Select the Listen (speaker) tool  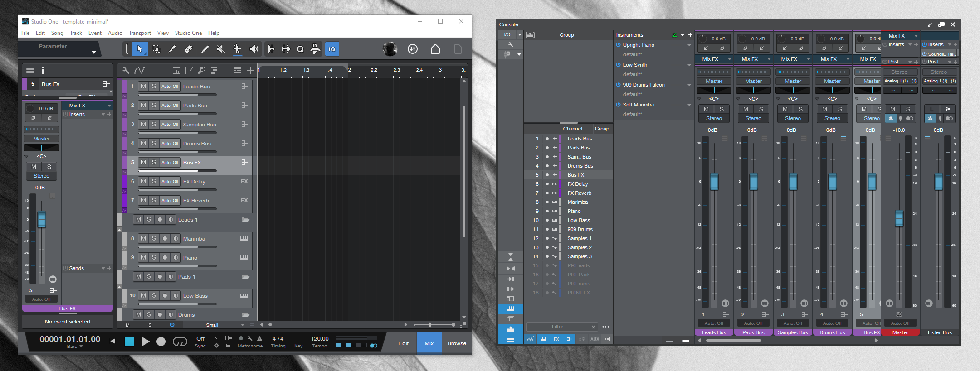[254, 49]
